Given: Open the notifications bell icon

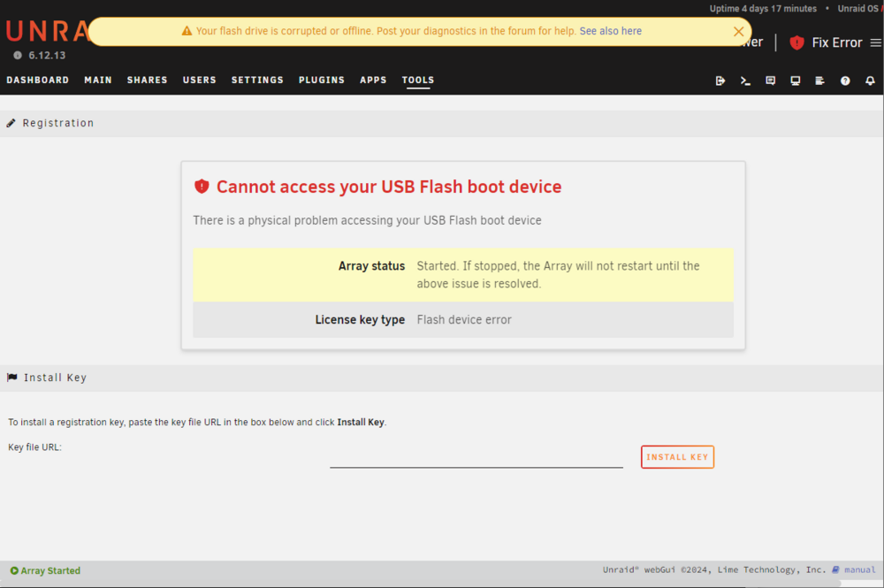Looking at the screenshot, I should [870, 80].
